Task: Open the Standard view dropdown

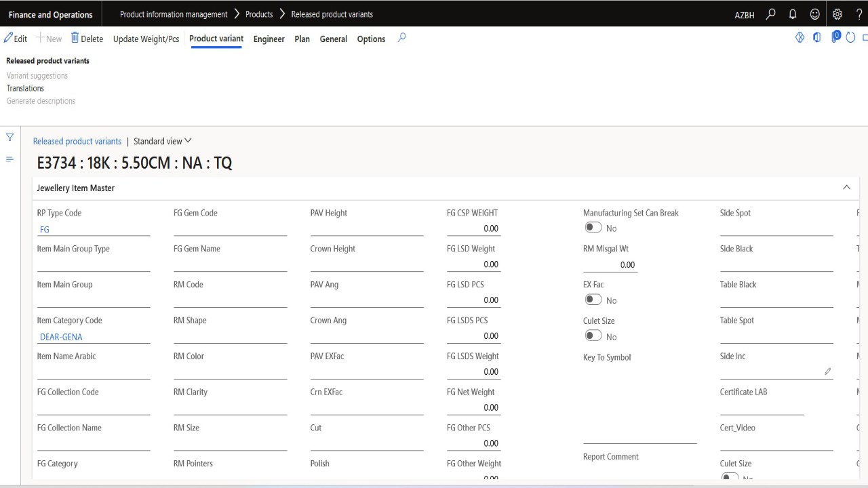Action: coord(163,141)
